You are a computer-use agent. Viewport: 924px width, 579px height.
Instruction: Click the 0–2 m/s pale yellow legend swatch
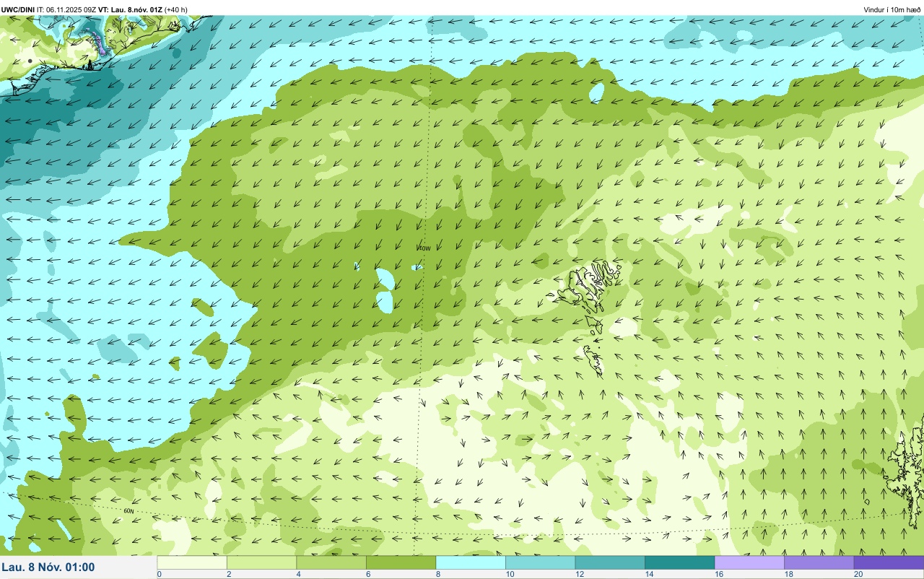pyautogui.click(x=192, y=562)
